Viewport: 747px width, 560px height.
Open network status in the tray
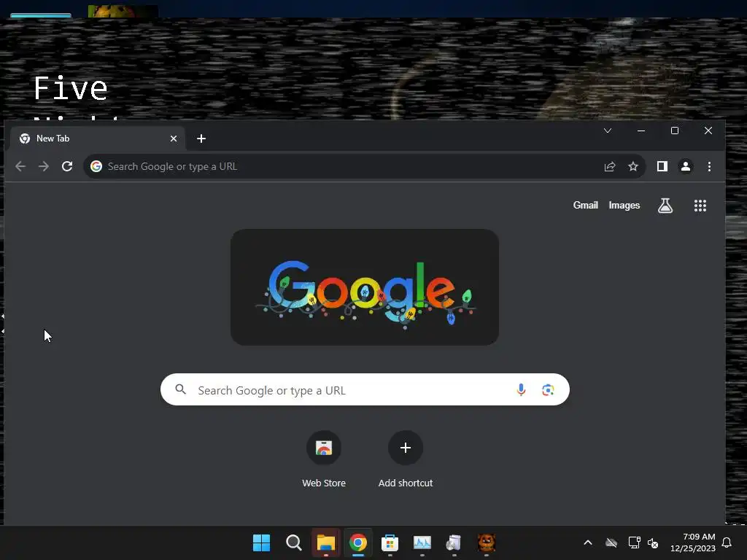click(x=634, y=542)
